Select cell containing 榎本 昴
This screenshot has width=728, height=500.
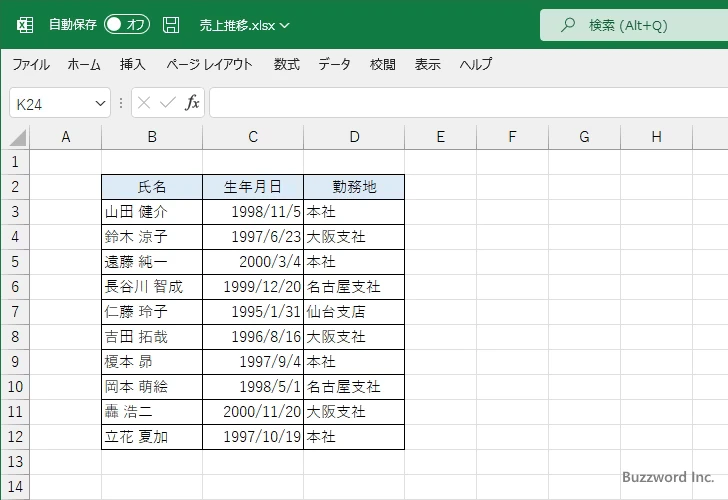pos(152,362)
